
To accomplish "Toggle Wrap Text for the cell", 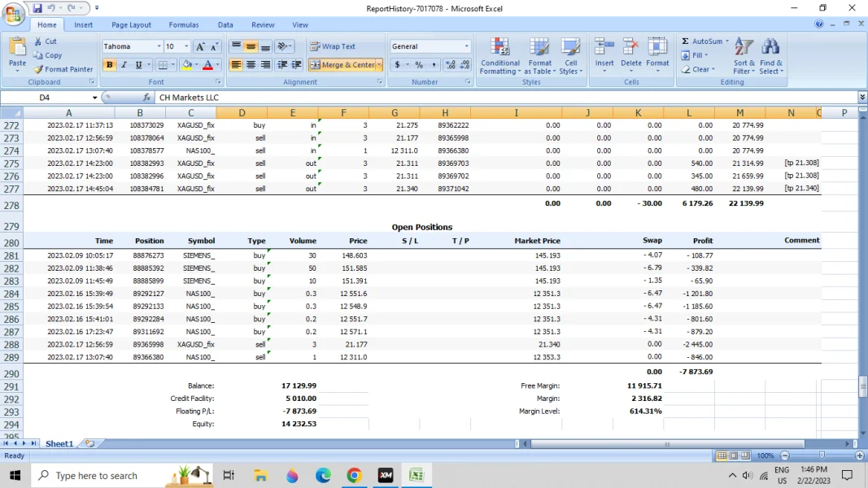I will click(333, 46).
